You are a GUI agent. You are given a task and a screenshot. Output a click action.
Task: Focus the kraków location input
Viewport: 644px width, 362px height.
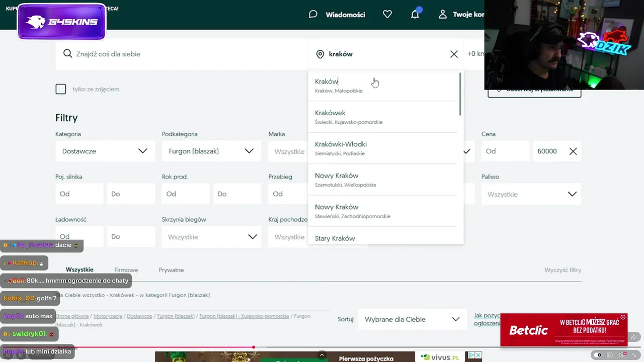coord(386,54)
